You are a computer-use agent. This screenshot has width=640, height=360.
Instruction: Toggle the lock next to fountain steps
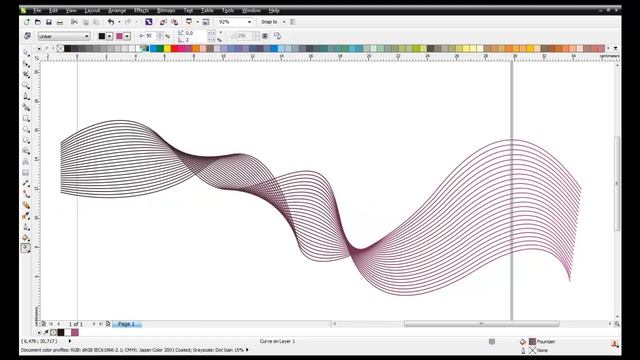265,36
